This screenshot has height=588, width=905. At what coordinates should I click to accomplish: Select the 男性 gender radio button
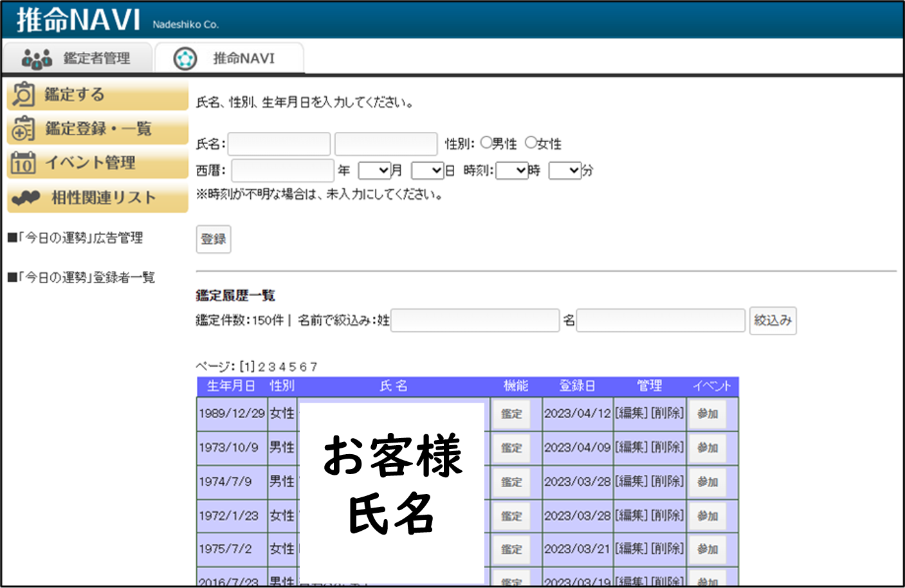point(486,143)
